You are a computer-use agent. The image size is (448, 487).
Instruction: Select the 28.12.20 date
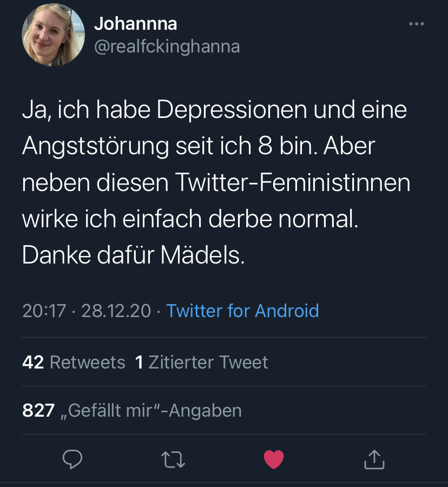116,311
